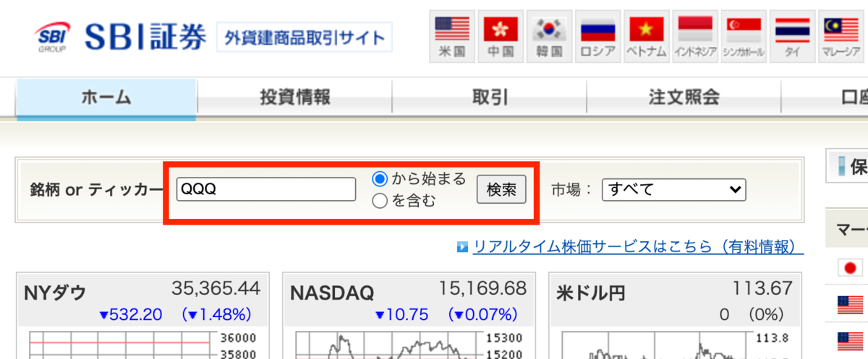868x359 pixels.
Task: Open the 市場 すべて dropdown
Action: click(x=673, y=190)
